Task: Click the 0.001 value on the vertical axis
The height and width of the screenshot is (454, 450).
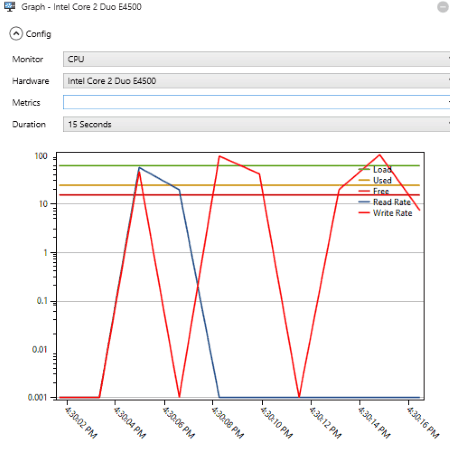Action: coord(37,397)
